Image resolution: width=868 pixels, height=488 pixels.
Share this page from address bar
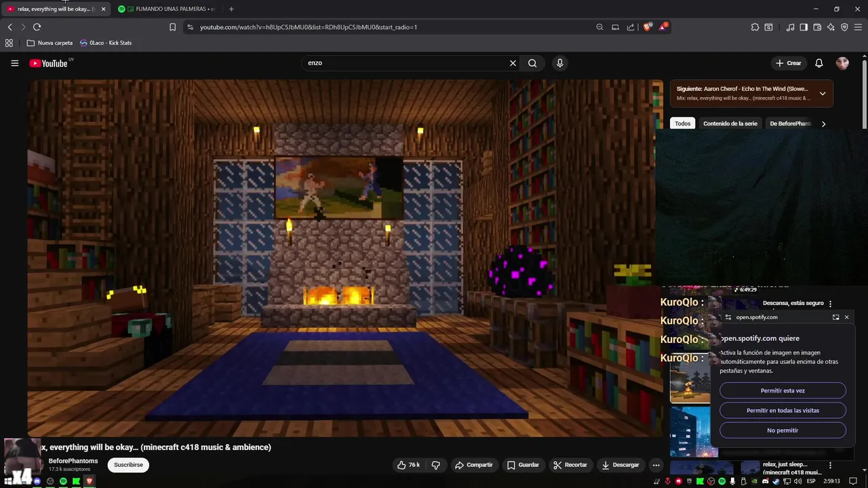pyautogui.click(x=631, y=27)
